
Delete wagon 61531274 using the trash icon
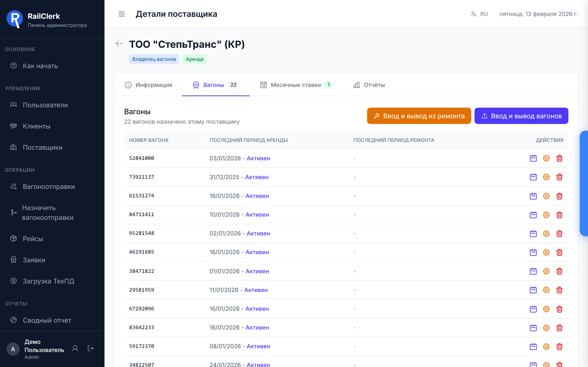559,196
